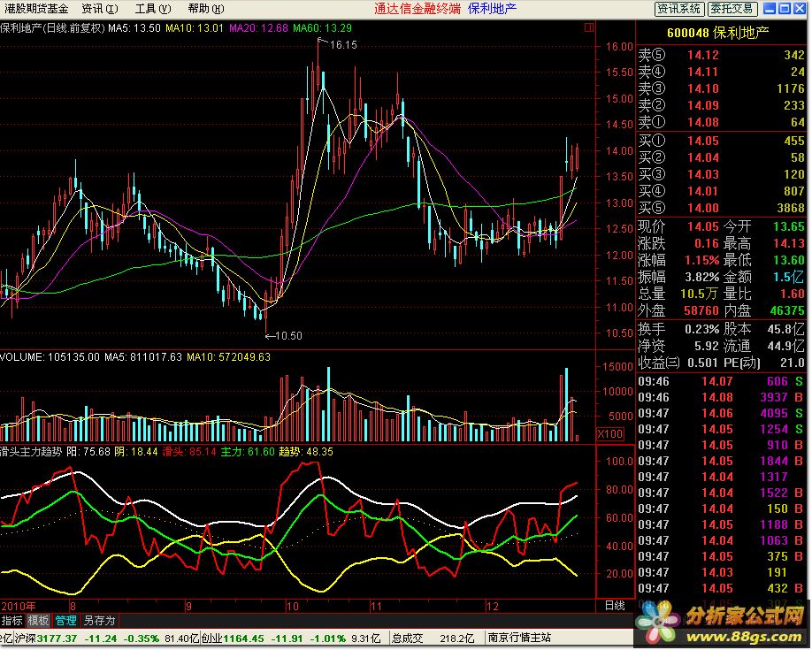The width and height of the screenshot is (812, 650).
Task: Click the 创业 1164.45 index in status bar
Action: (233, 639)
